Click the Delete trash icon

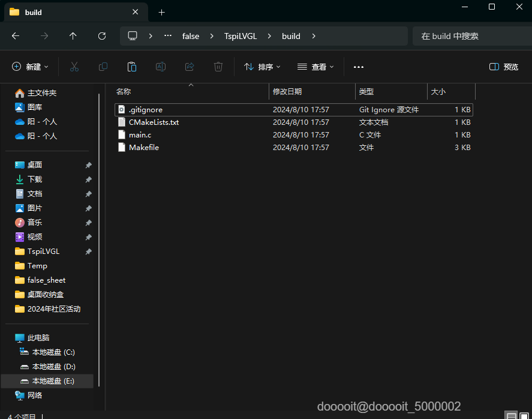(218, 67)
